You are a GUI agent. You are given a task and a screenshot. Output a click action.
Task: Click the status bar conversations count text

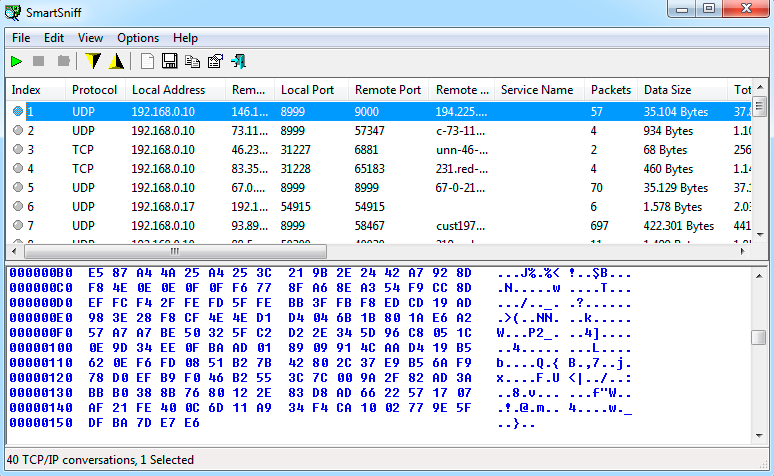100,460
